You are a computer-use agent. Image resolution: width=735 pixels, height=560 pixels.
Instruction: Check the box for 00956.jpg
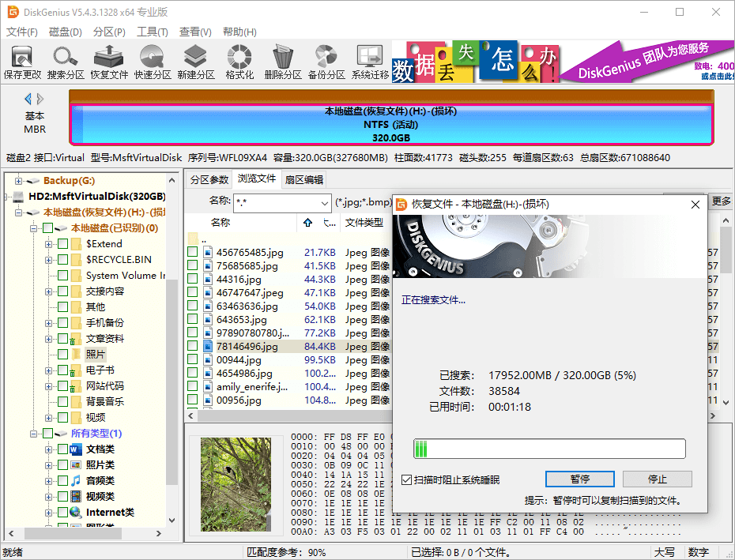point(193,400)
